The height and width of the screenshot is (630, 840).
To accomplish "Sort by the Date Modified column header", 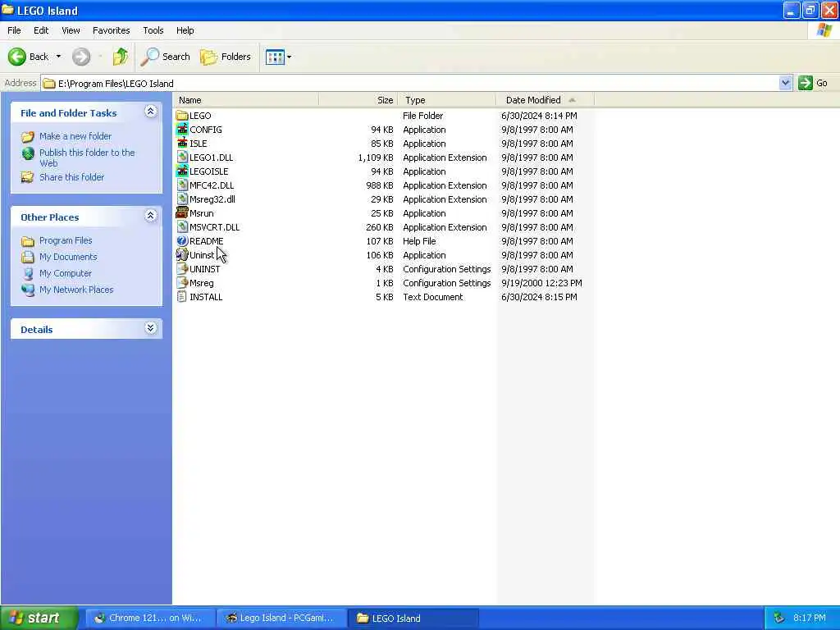I will point(545,100).
